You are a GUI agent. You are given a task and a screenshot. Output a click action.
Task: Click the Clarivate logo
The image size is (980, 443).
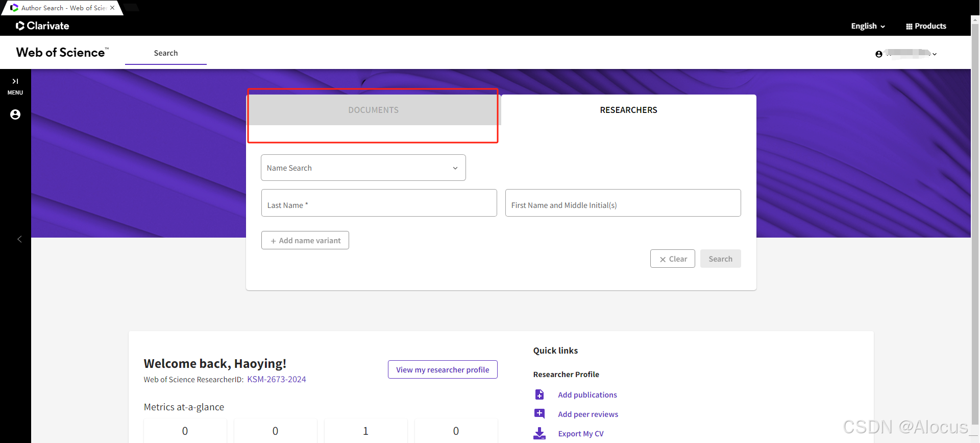(x=42, y=26)
